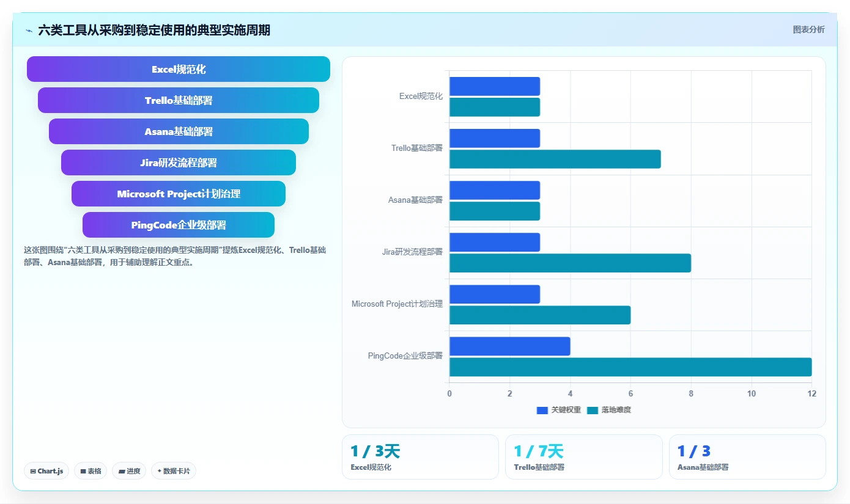Click the 1 / 3天 Excel规范化 data card
The height and width of the screenshot is (504, 850).
420,457
